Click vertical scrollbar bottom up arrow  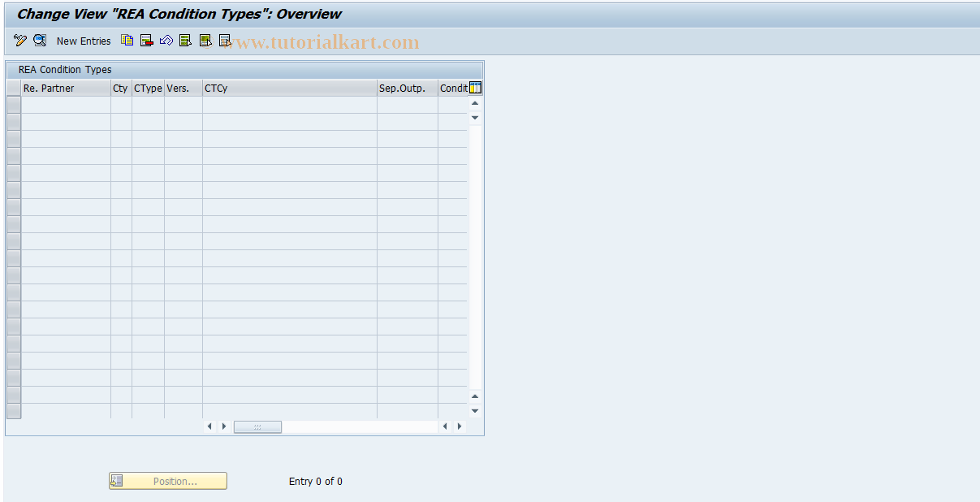(475, 396)
